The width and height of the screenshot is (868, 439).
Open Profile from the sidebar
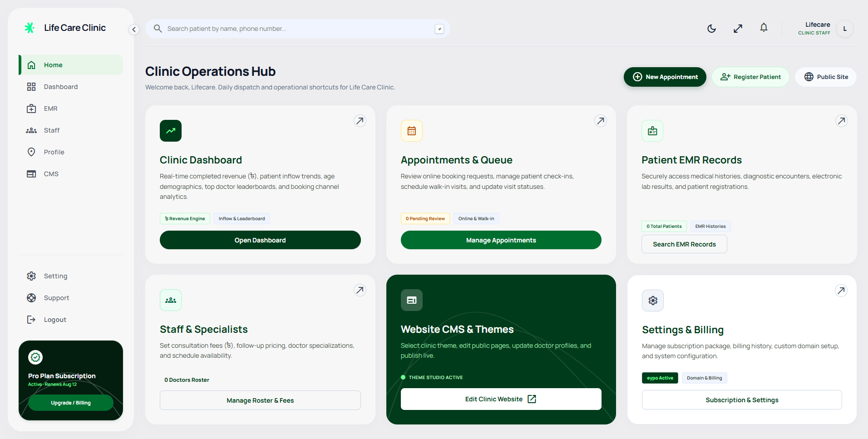71,152
